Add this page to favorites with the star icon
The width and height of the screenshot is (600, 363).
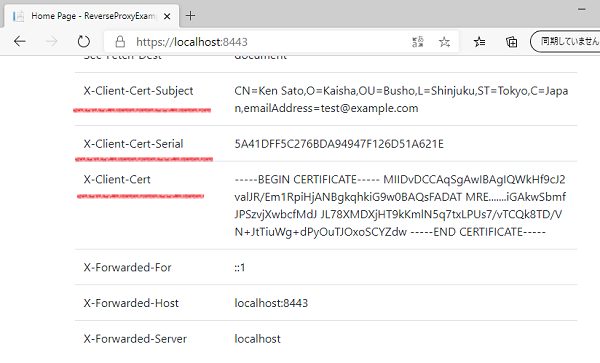444,42
